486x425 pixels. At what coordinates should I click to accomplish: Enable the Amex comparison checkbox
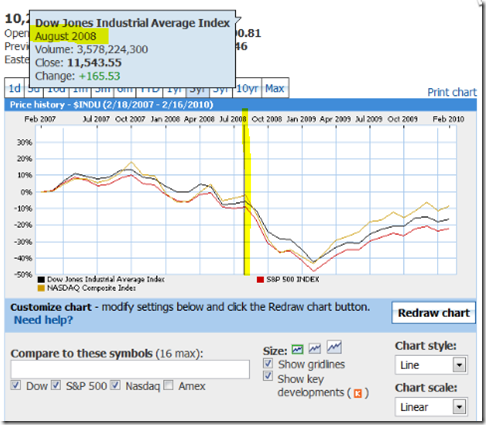(169, 385)
